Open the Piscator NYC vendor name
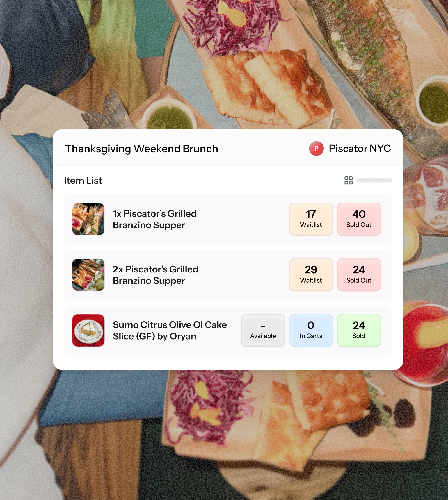448x500 pixels. [360, 148]
